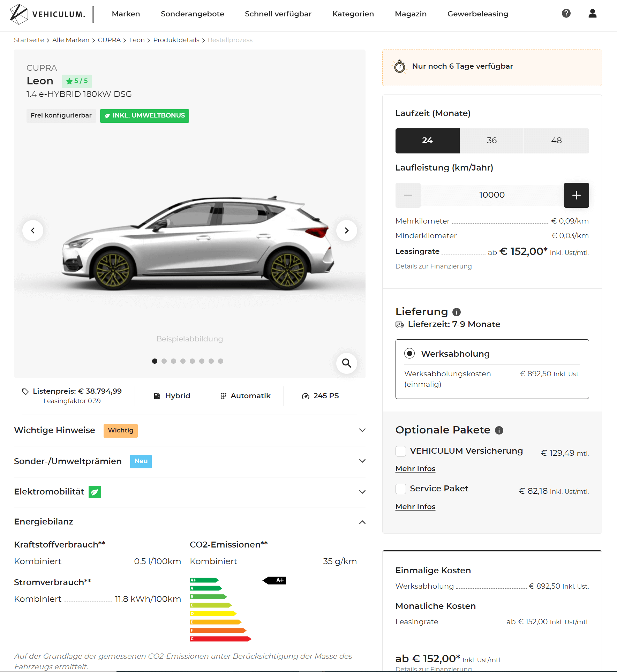617x672 pixels.
Task: Click the gearshift Automatik icon
Action: point(224,396)
